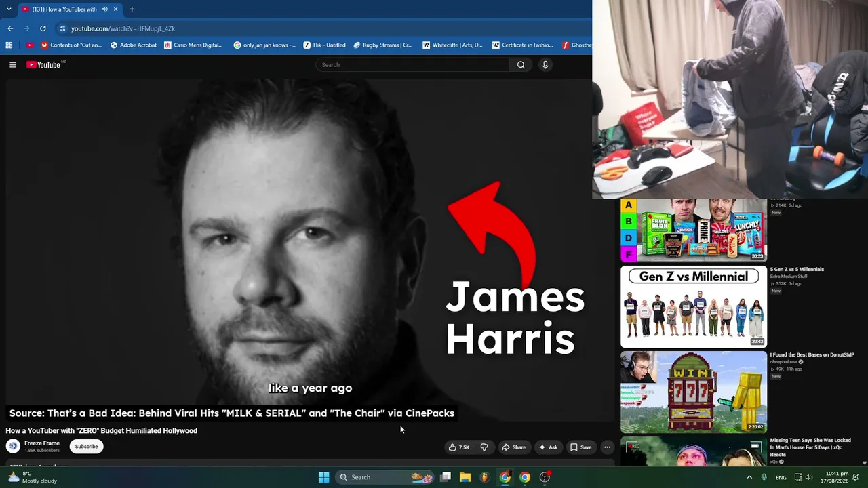Screen dimensions: 868x488
Task: Open the Certificate in Fashion bookmark
Action: (523, 45)
